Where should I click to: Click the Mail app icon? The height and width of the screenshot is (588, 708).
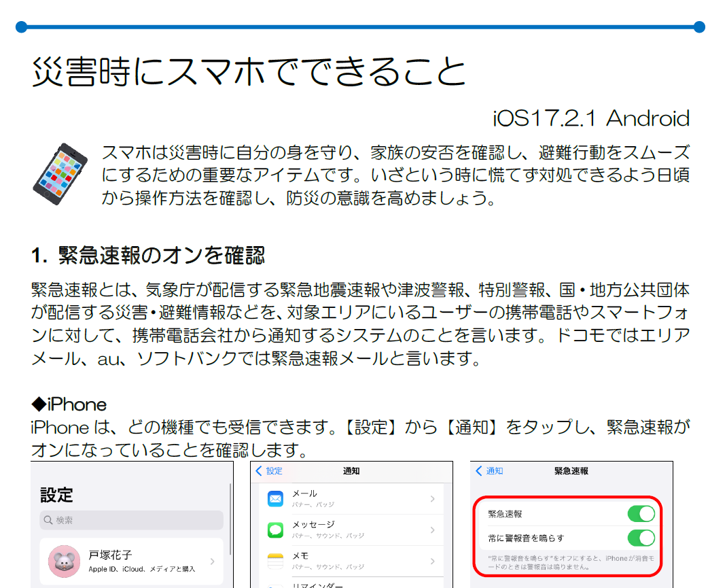tap(275, 500)
